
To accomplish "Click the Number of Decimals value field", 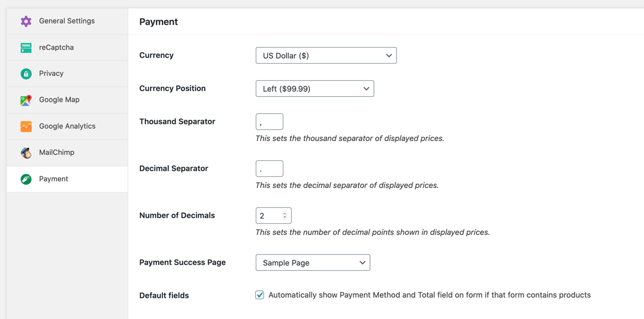I will [269, 216].
